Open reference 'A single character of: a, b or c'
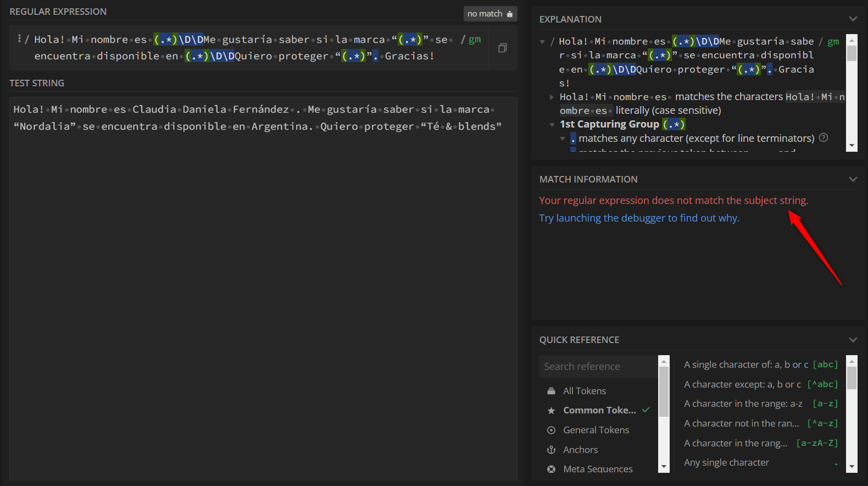 [761, 365]
